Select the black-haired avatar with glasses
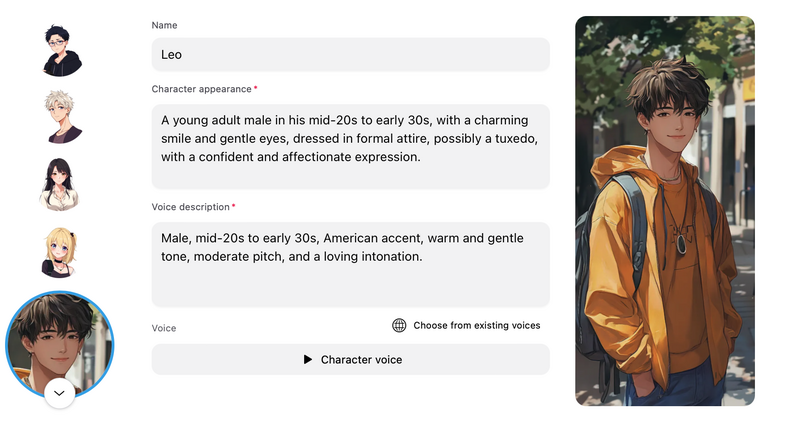 (61, 50)
